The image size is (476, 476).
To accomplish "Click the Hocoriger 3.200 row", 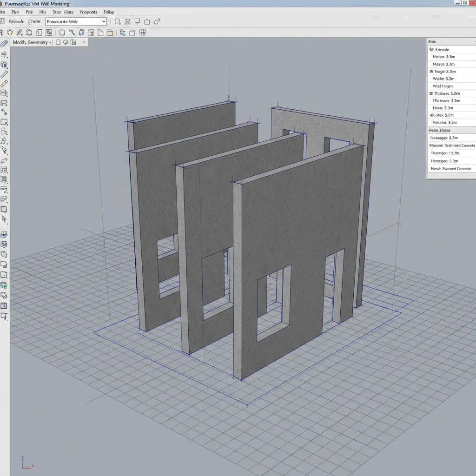I will point(452,161).
